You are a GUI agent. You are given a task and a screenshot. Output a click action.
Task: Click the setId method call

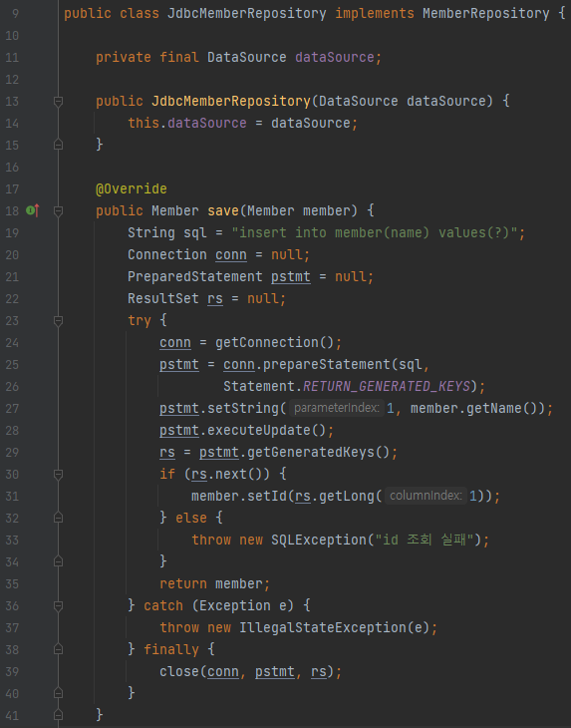coord(267,496)
